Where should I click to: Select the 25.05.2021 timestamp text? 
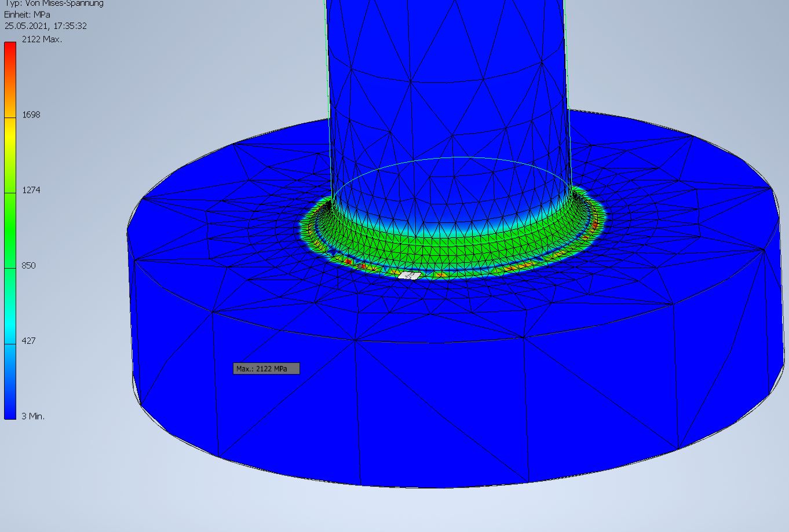(x=46, y=26)
